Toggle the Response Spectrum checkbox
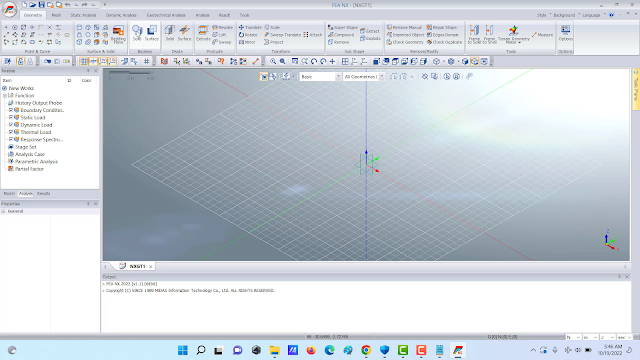Viewport: 640px width, 360px height. (x=11, y=140)
